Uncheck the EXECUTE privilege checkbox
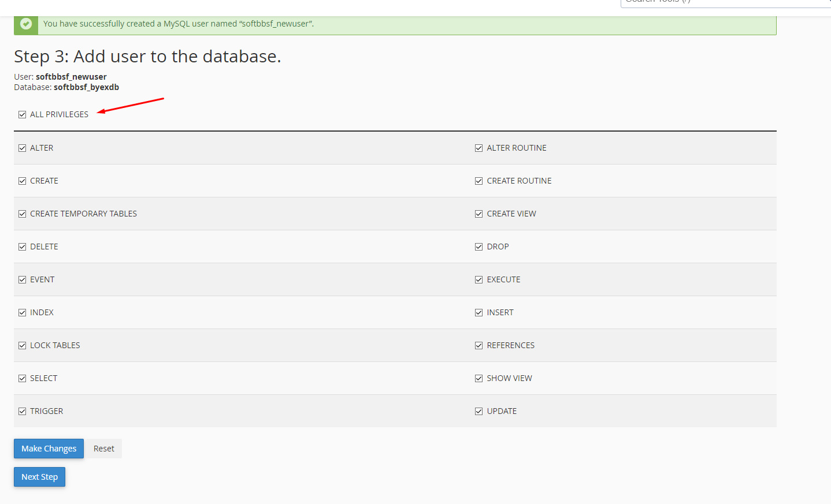The width and height of the screenshot is (831, 504). pyautogui.click(x=478, y=279)
